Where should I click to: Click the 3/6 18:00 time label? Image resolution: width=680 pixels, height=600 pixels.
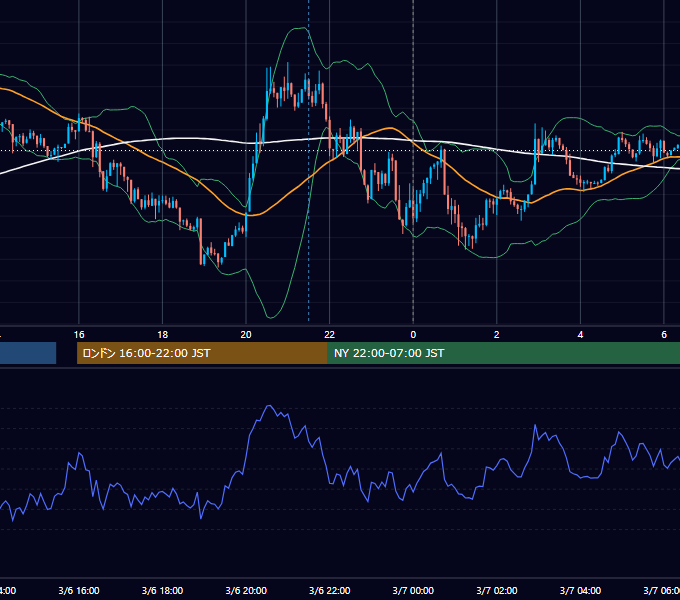click(x=162, y=590)
